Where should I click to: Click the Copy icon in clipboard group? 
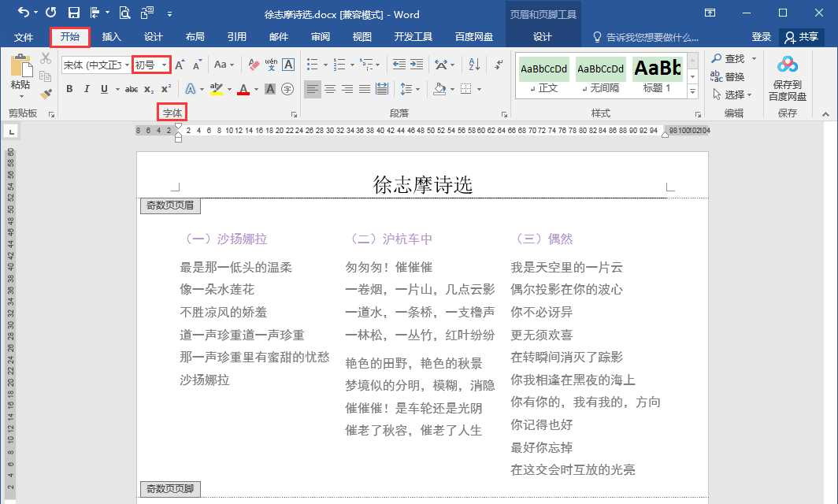pyautogui.click(x=46, y=76)
